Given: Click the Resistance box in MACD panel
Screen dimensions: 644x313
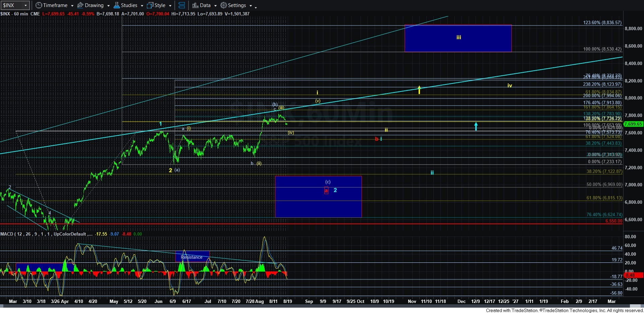Looking at the screenshot, I should tap(192, 257).
